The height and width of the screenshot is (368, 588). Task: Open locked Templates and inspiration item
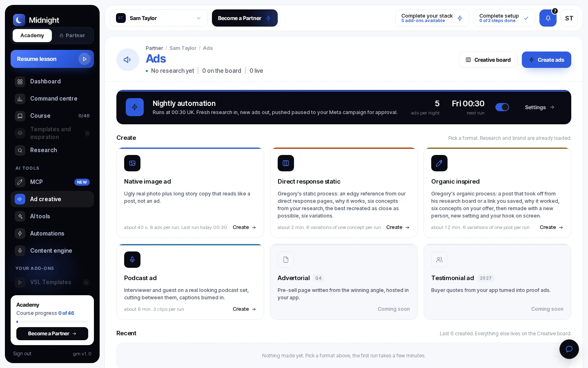click(52, 133)
